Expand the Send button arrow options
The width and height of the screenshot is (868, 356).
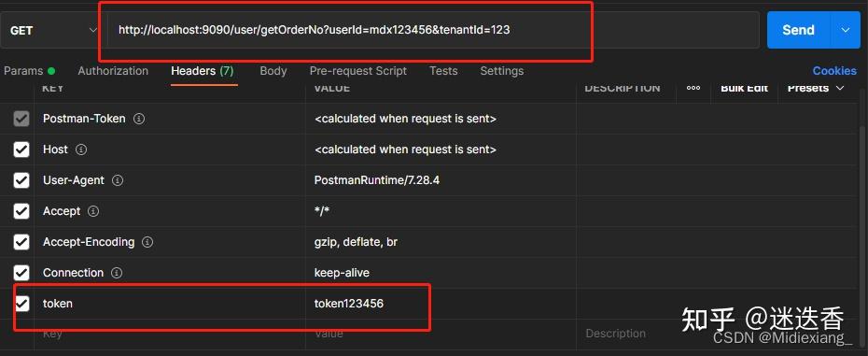coord(846,30)
